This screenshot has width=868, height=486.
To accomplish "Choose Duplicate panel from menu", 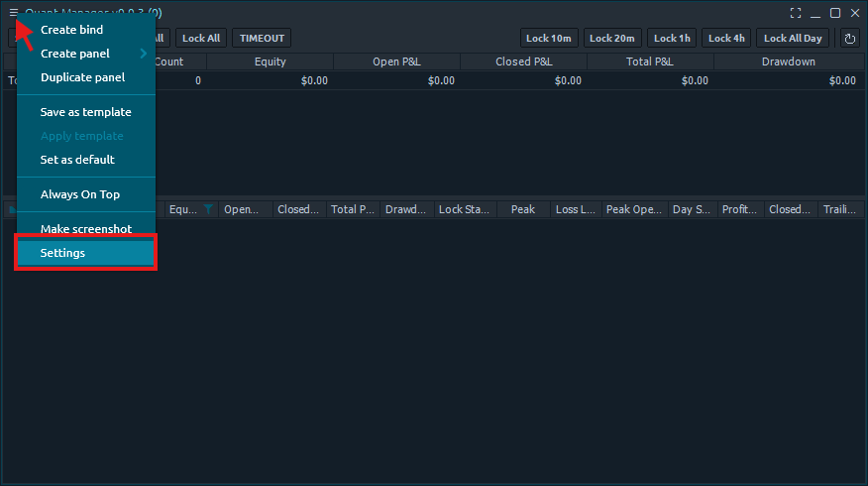I will pos(82,77).
